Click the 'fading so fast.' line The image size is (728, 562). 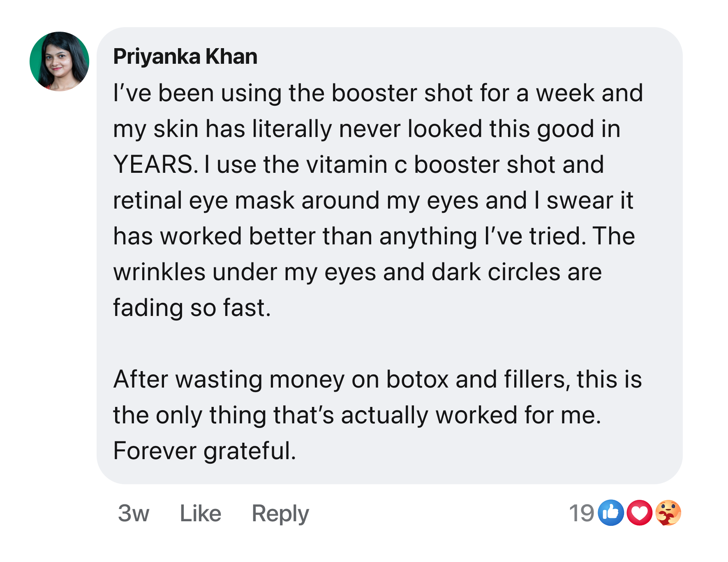pos(192,308)
